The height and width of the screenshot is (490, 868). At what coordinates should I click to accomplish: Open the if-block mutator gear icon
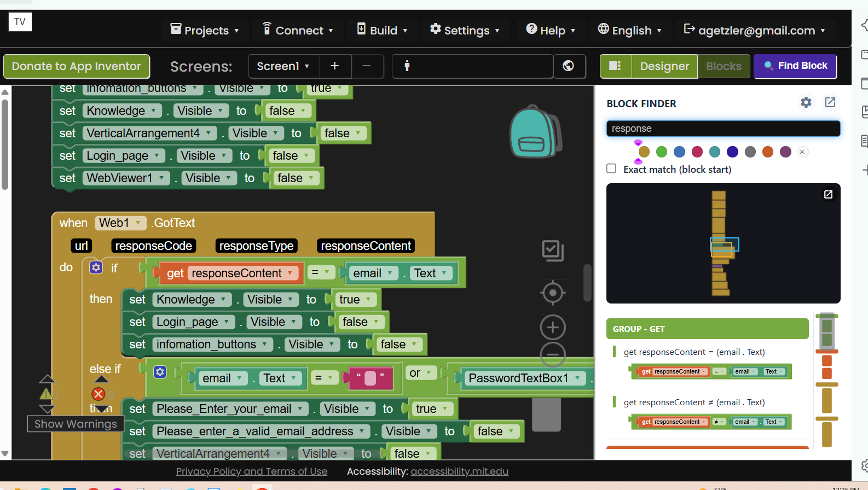pyautogui.click(x=96, y=267)
